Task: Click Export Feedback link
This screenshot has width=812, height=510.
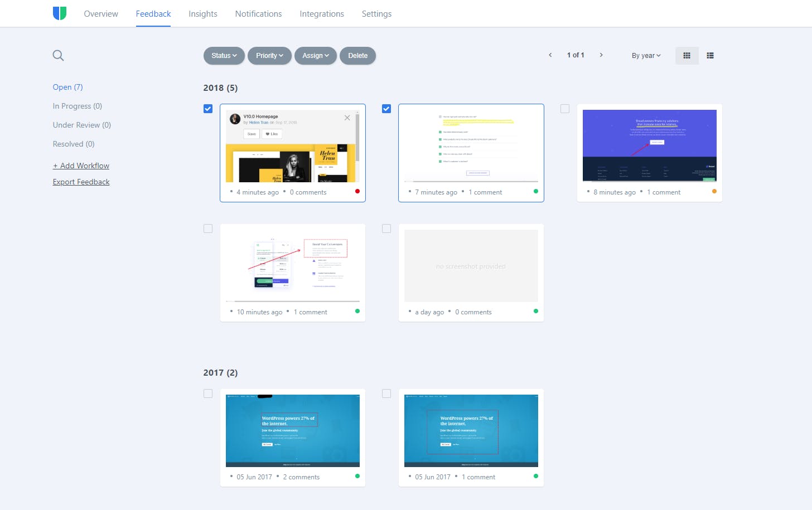Action: pos(81,182)
